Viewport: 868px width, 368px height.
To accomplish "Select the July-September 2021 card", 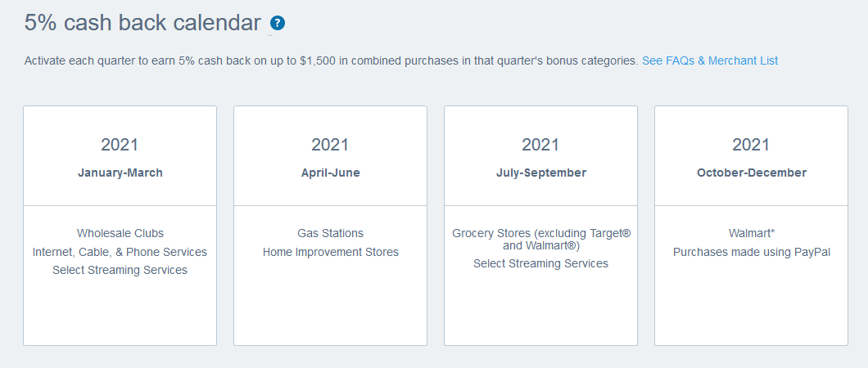I will [540, 226].
